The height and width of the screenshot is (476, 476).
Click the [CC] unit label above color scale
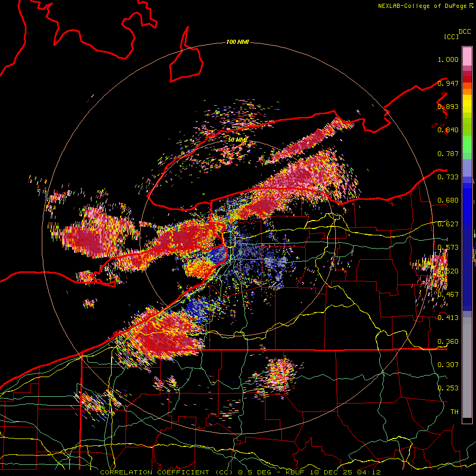click(451, 36)
